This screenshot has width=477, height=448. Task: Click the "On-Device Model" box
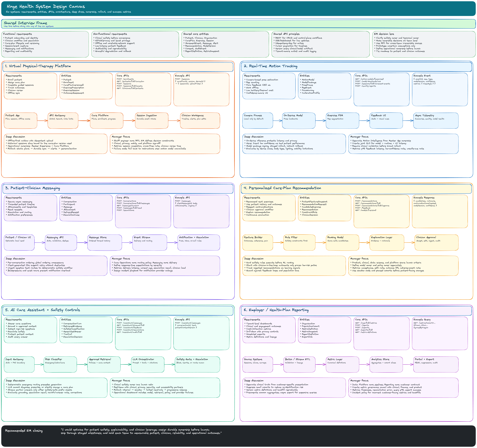299,121
